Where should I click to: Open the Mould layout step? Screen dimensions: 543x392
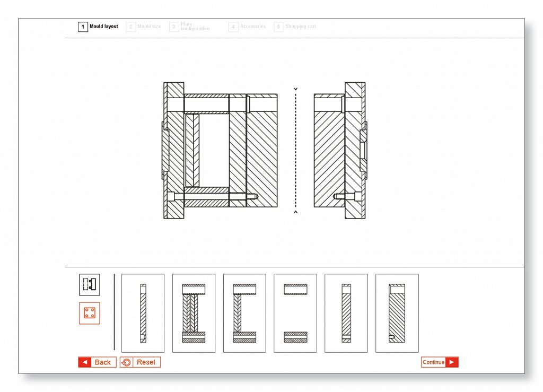tap(98, 27)
